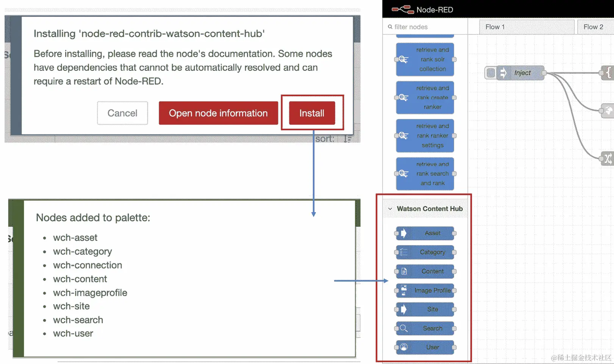Click Open node information button
This screenshot has width=614, height=364.
click(218, 113)
